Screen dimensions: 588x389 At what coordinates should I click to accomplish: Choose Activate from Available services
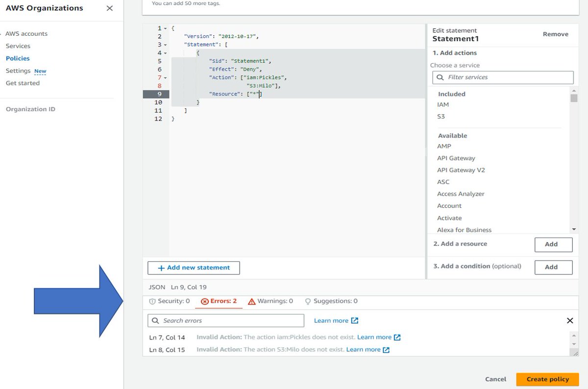pos(449,218)
